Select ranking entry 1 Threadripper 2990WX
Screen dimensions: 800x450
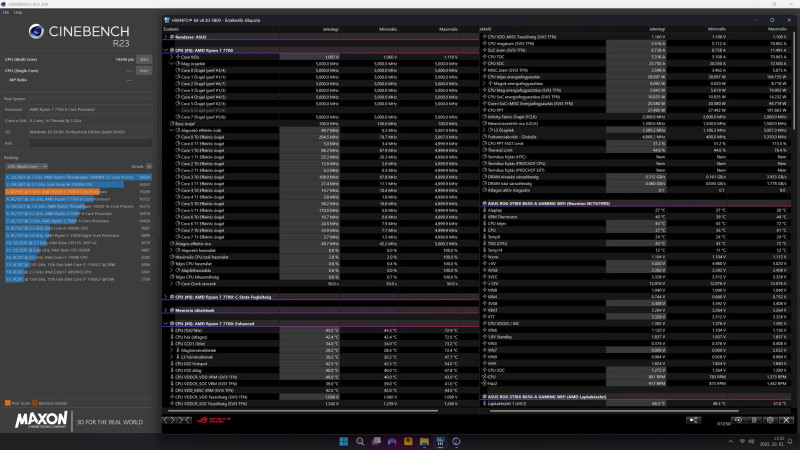[79, 177]
